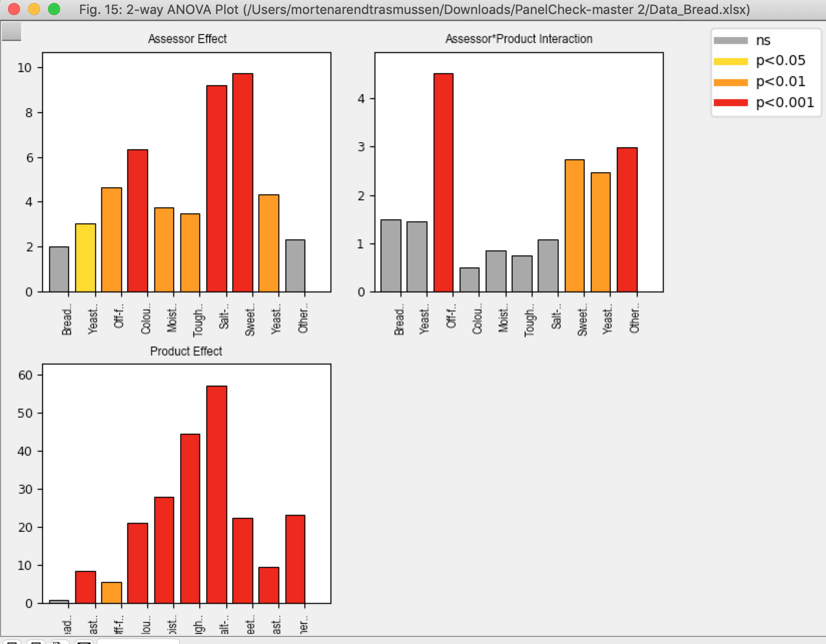This screenshot has height=644, width=826.
Task: Click the red Off-f bar in Interaction chart
Action: coord(444,183)
